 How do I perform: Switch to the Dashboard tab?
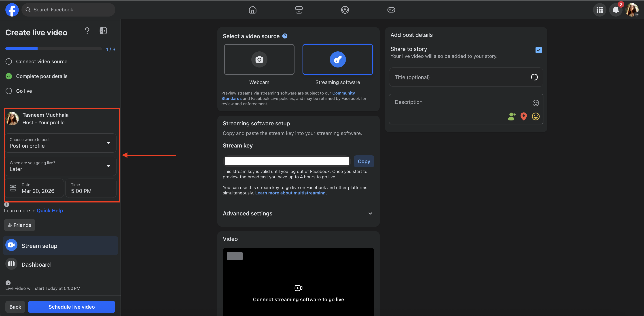point(36,265)
